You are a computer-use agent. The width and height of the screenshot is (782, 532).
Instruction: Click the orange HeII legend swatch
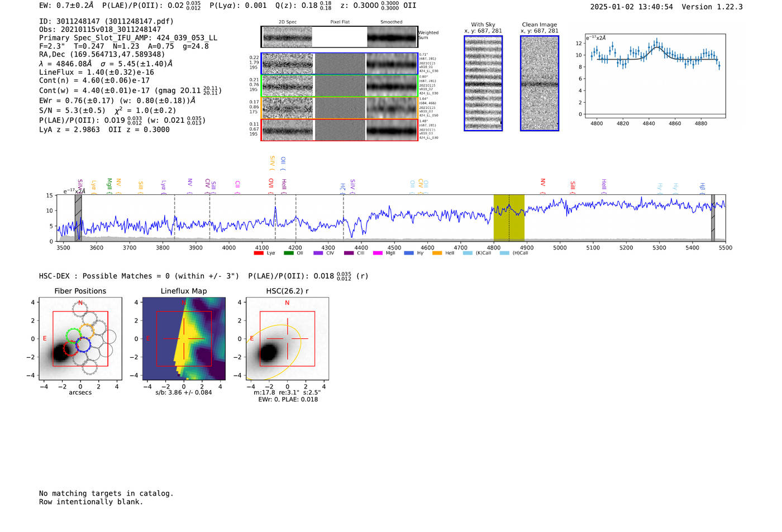437,253
